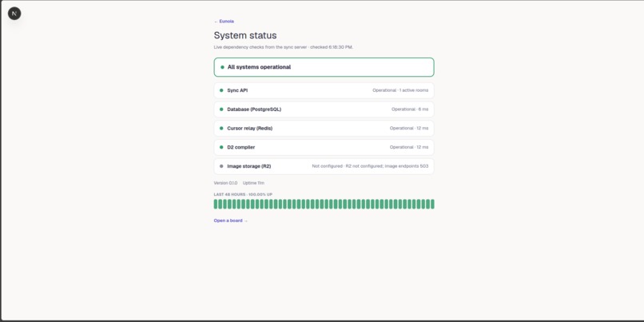644x322 pixels.
Task: Click the Cursor relay (Redis) status dot
Action: tap(221, 128)
